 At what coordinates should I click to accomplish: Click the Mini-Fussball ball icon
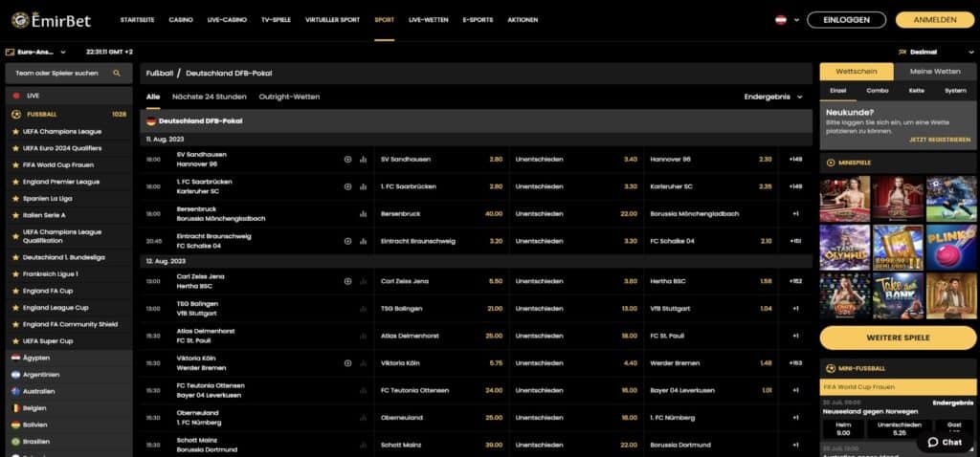(831, 368)
